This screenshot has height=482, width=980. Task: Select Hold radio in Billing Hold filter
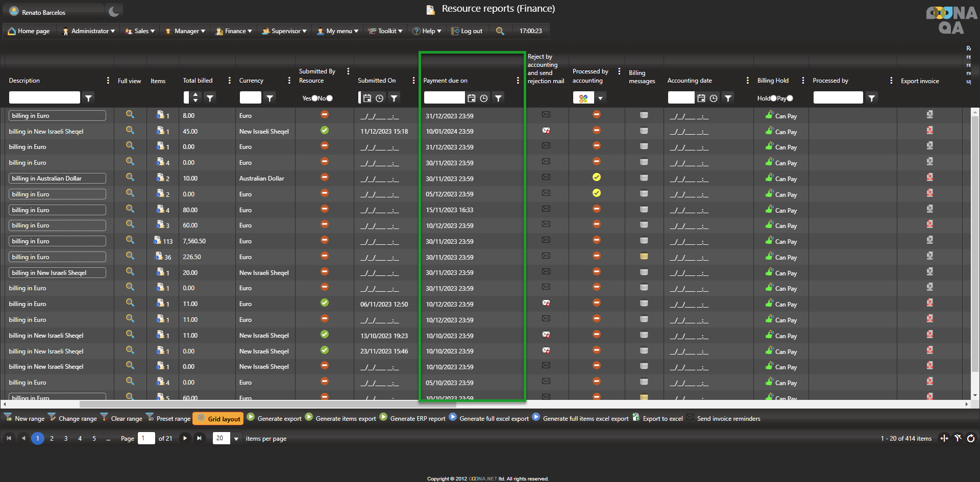[773, 98]
